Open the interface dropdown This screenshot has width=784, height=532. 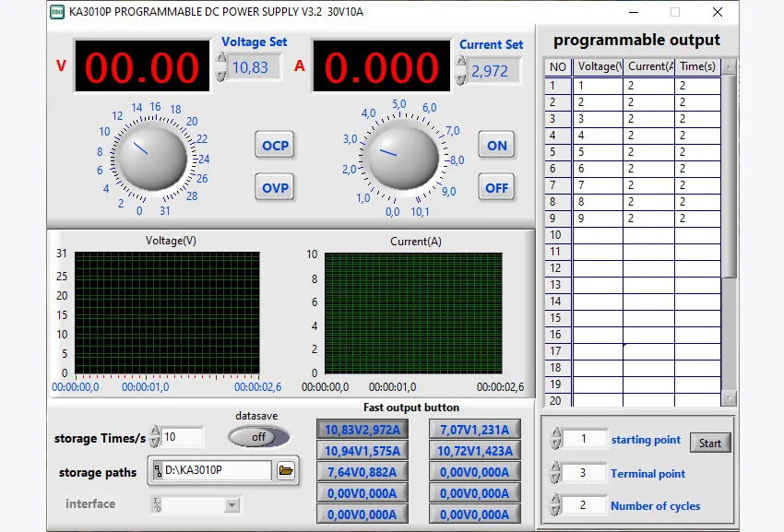click(x=232, y=504)
